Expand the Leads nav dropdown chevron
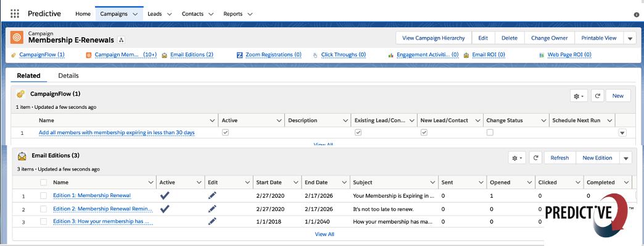The image size is (644, 246). pos(169,14)
